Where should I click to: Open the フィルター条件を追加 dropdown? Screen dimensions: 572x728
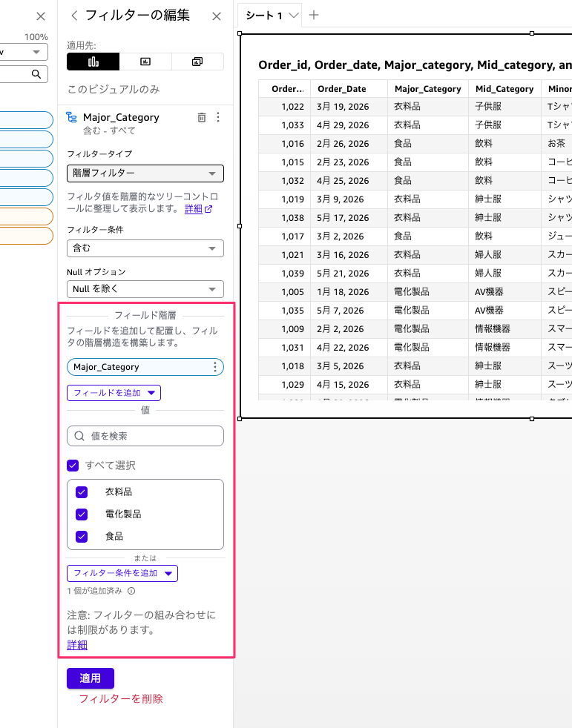click(122, 573)
